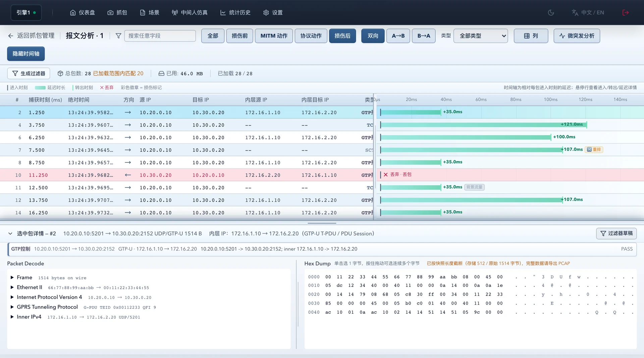Viewport: 644px width, 358px height.
Task: Click hex offset 0040 row label
Action: (314, 312)
